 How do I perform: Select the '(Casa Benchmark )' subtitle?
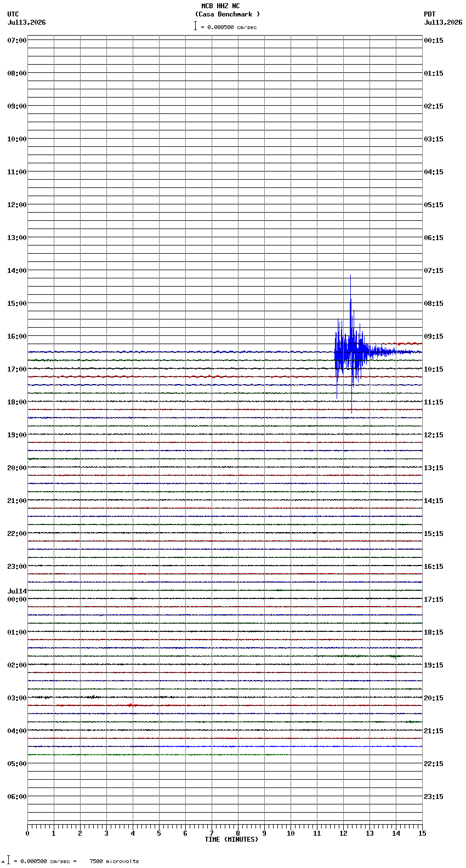pyautogui.click(x=228, y=14)
